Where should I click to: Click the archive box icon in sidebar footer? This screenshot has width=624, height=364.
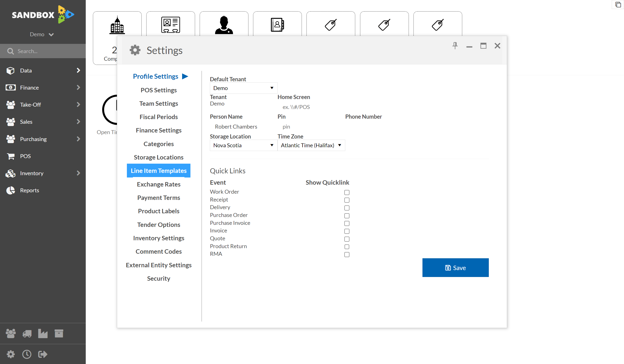tap(59, 334)
